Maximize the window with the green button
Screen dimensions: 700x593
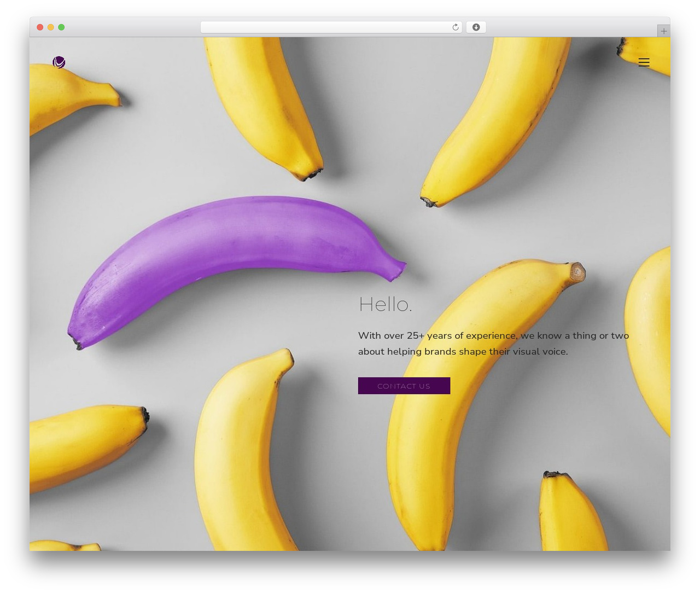coord(61,27)
